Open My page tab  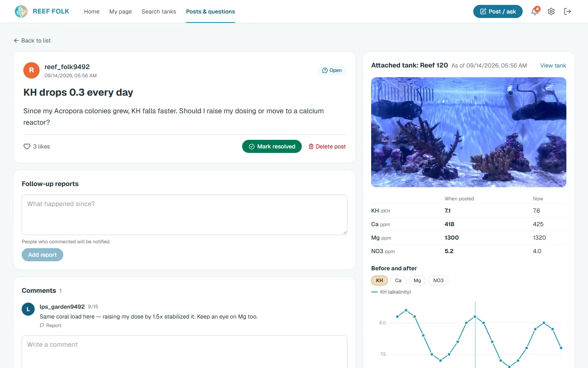pyautogui.click(x=120, y=11)
